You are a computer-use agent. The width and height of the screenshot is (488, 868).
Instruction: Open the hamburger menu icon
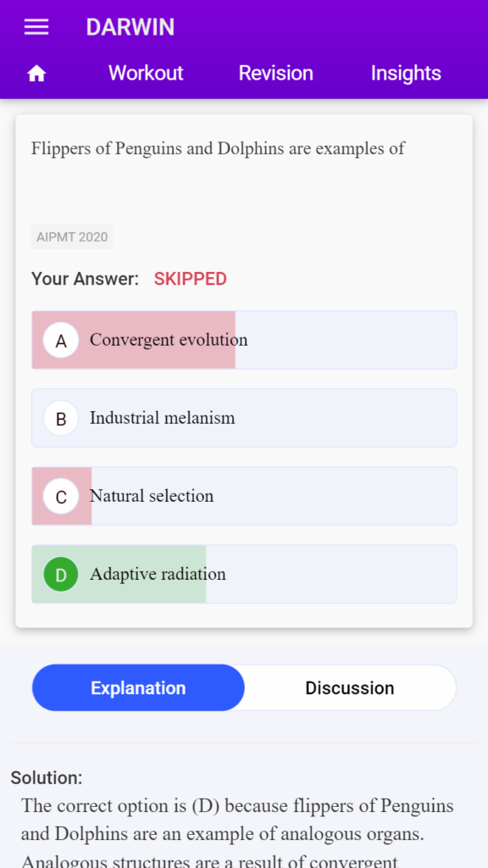(36, 27)
